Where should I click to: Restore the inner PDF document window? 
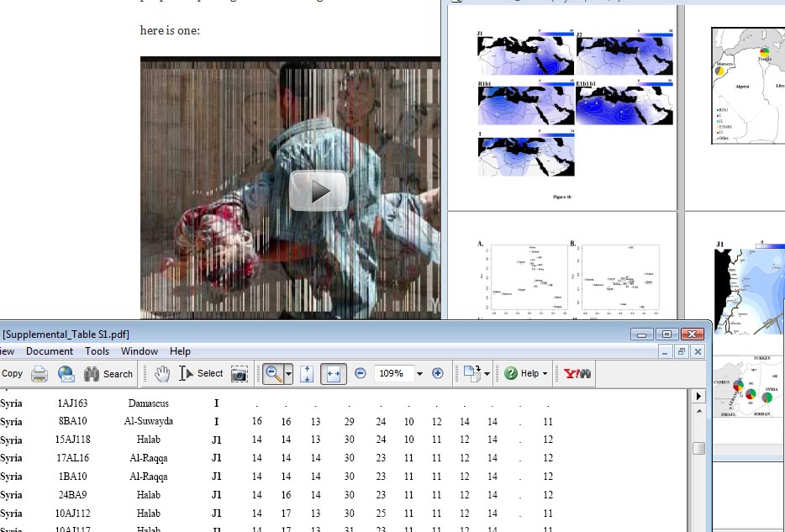coord(682,352)
